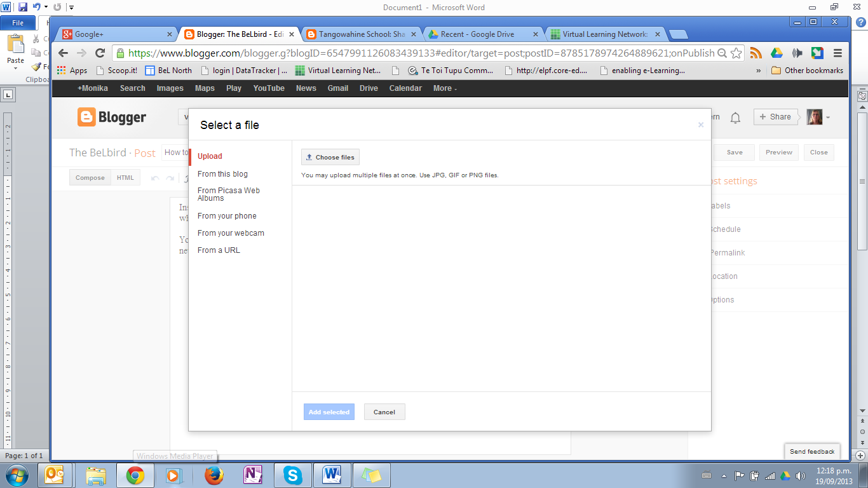Close the Select a file dialog
This screenshot has width=868, height=488.
[701, 125]
